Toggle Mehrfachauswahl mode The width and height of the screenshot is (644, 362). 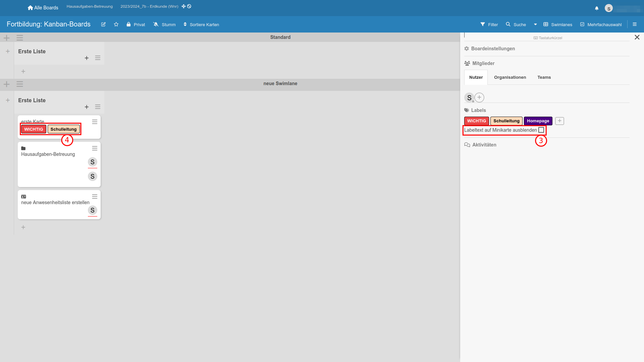click(601, 24)
